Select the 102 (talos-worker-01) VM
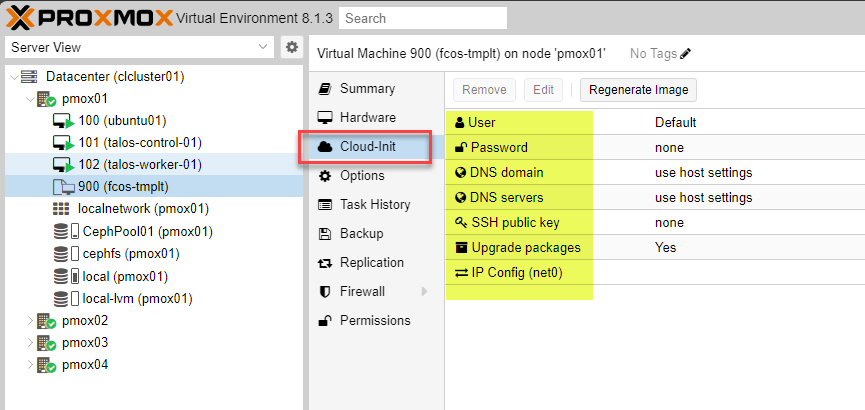865x410 pixels. coord(140,165)
